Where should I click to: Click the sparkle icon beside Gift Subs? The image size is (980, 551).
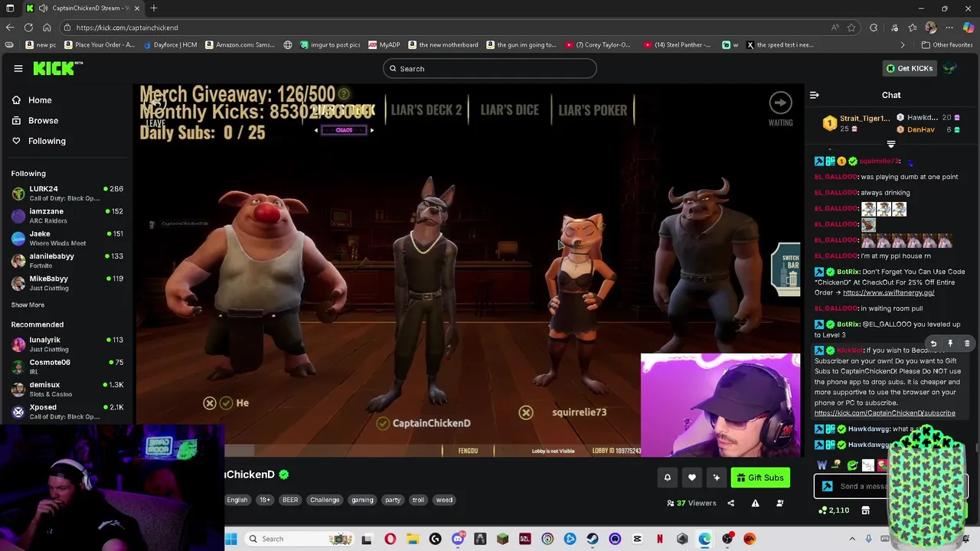(716, 478)
